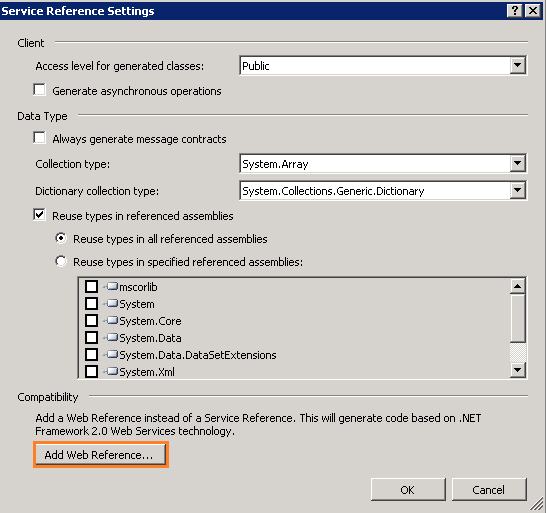
Task: Uncheck Reuse types in referenced assemblies
Action: [39, 214]
